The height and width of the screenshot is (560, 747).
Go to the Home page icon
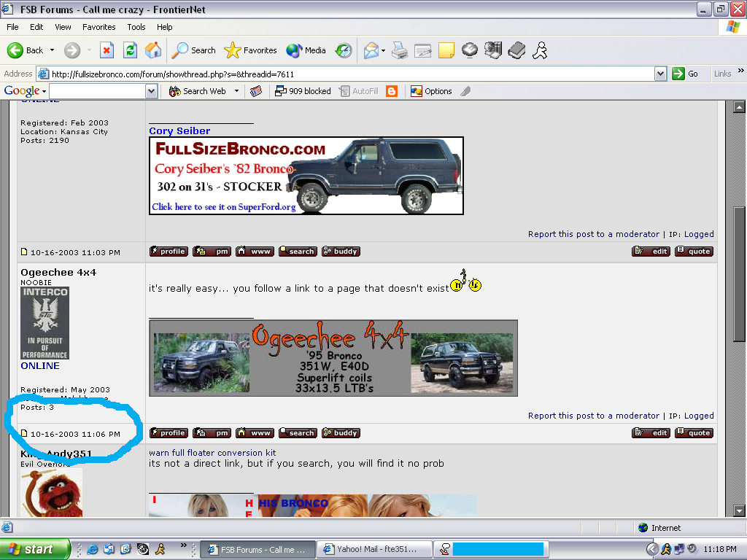pos(153,50)
